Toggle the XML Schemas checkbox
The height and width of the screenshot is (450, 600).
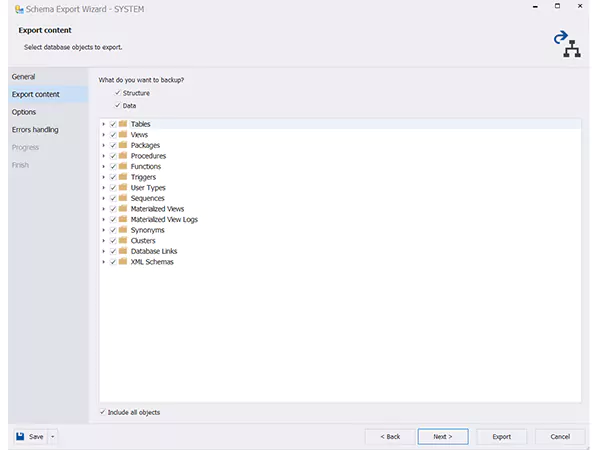[113, 262]
